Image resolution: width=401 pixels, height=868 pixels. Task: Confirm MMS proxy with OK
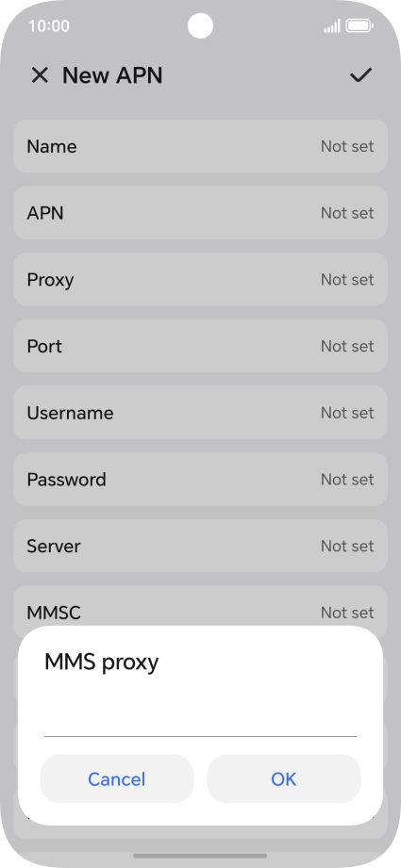(x=284, y=778)
